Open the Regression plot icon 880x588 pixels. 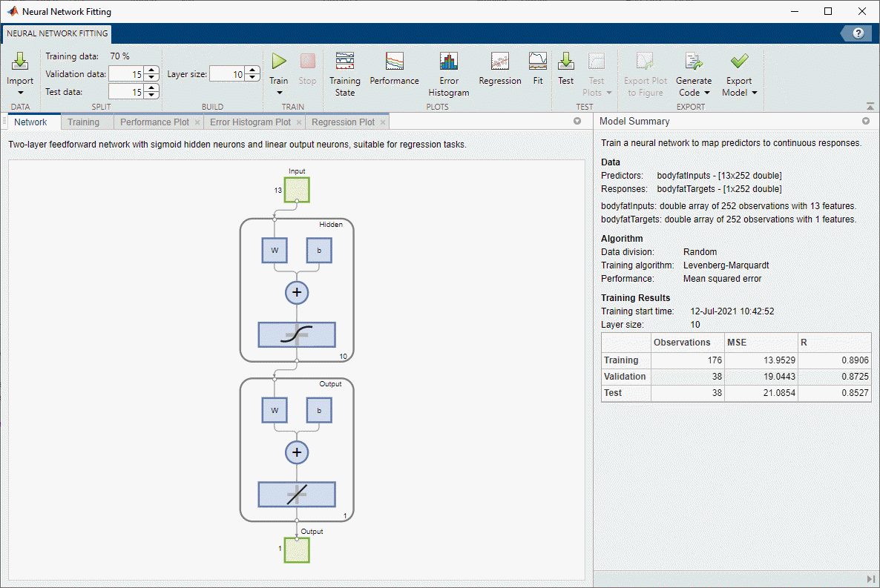click(500, 62)
